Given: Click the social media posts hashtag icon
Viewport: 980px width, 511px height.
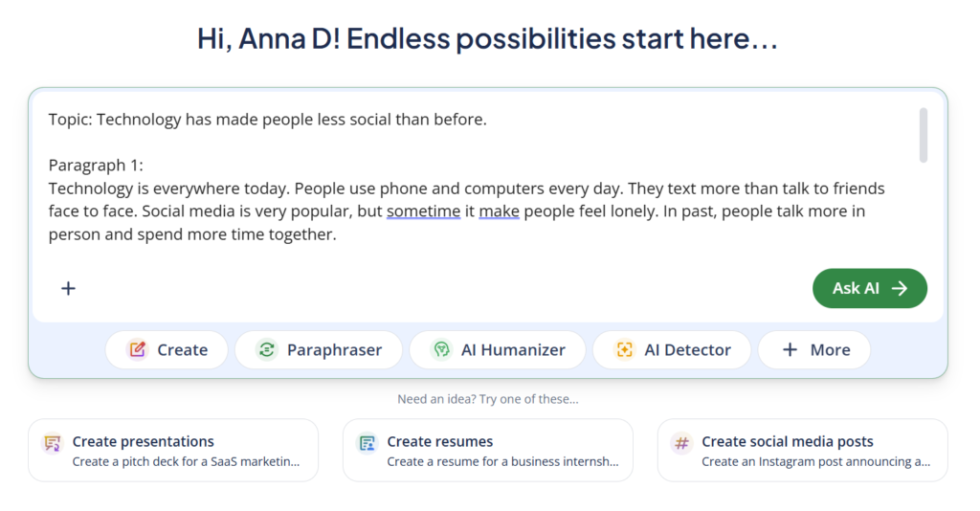Looking at the screenshot, I should click(x=681, y=443).
